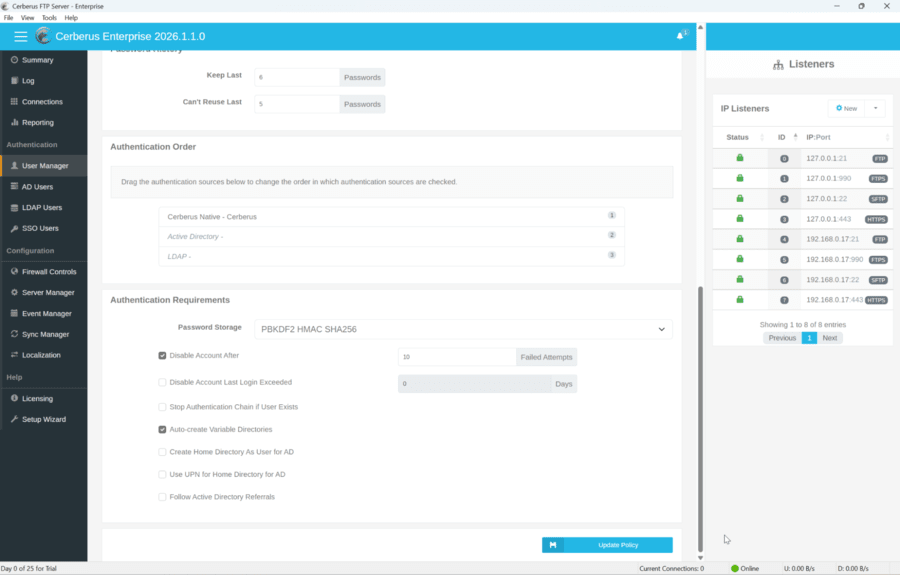Open the Setup Wizard
The width and height of the screenshot is (900, 575).
(x=43, y=419)
